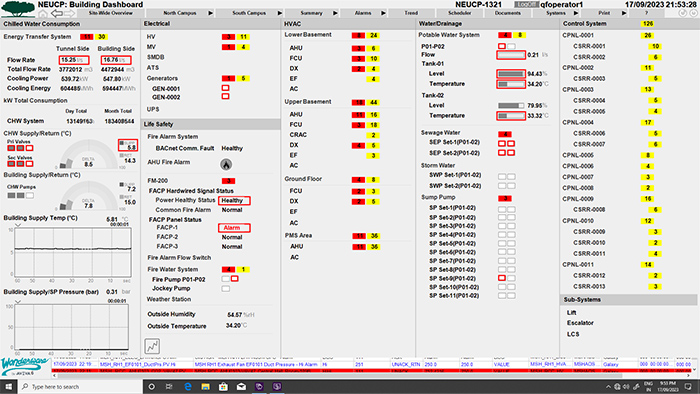This screenshot has height=394, width=700.
Task: Click the Building Supply/SP Pressure graph
Action: 72,327
